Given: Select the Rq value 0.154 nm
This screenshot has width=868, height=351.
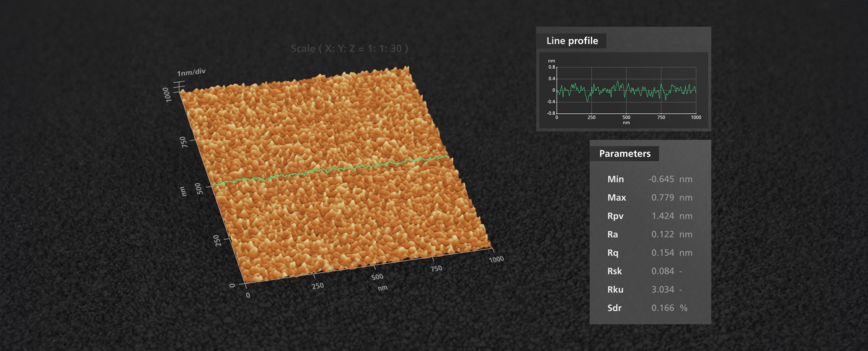Looking at the screenshot, I should coord(672,253).
